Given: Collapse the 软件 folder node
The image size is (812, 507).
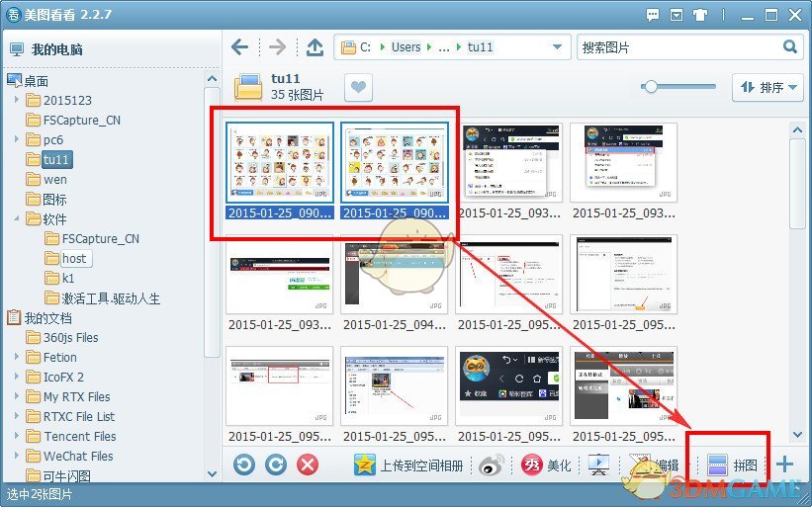Looking at the screenshot, I should tap(17, 219).
